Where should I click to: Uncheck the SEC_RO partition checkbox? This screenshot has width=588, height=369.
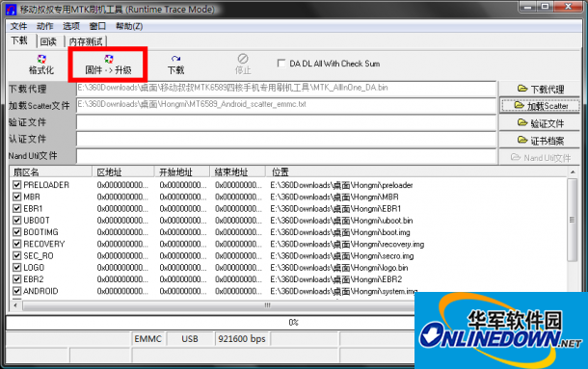(17, 255)
